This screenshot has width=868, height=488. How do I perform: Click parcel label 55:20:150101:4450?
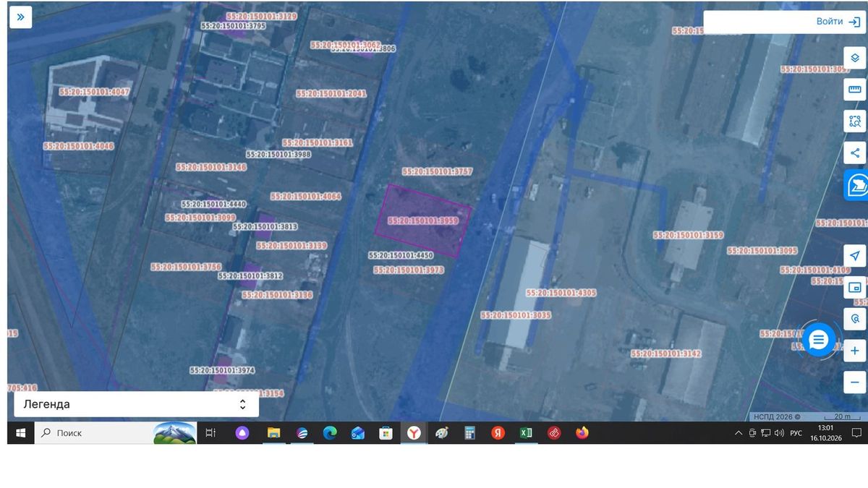pos(401,255)
